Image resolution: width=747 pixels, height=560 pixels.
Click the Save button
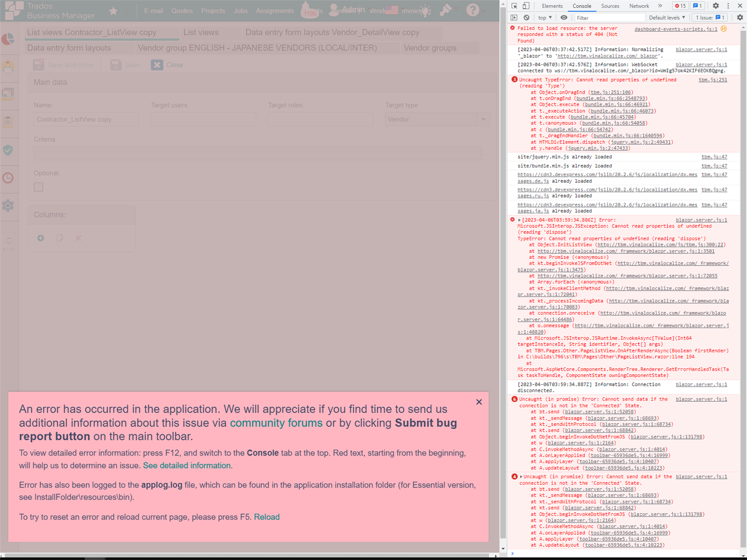(126, 65)
